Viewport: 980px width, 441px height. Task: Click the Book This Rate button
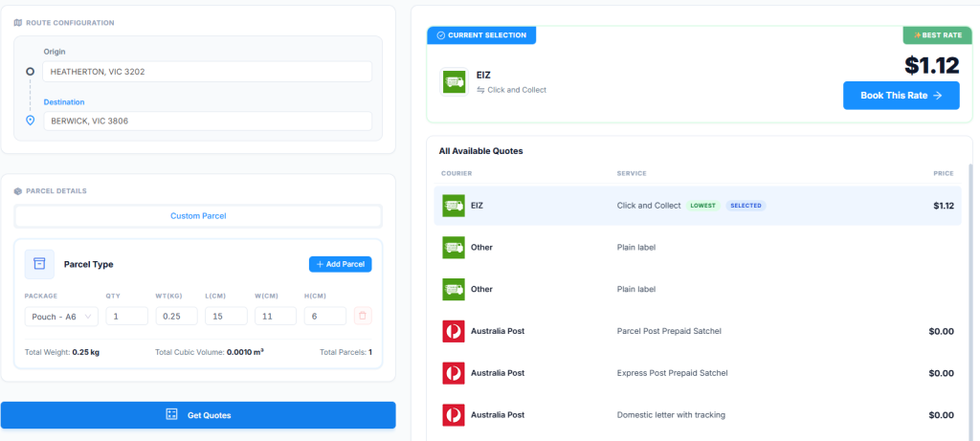(x=901, y=96)
